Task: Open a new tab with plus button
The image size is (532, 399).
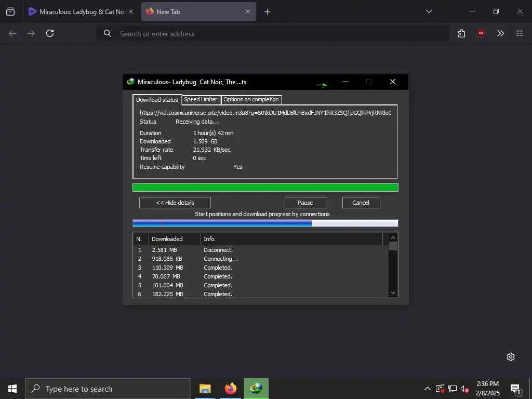Action: 268,12
